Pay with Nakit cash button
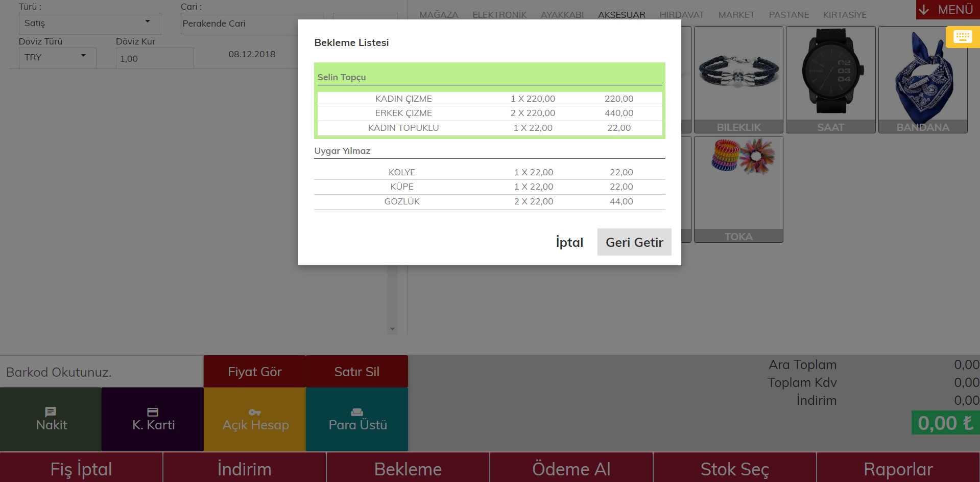This screenshot has width=980, height=482. [x=51, y=419]
